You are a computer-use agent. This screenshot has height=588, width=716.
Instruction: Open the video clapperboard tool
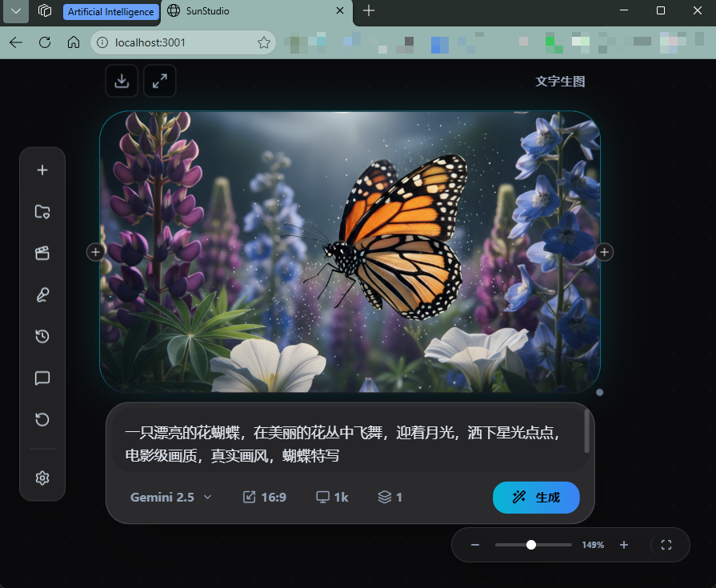(42, 253)
